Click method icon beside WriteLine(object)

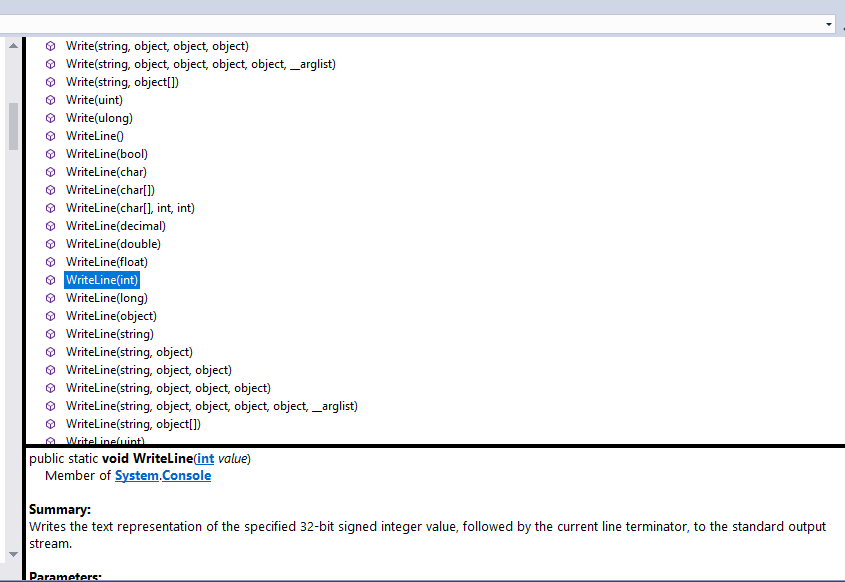click(x=51, y=316)
